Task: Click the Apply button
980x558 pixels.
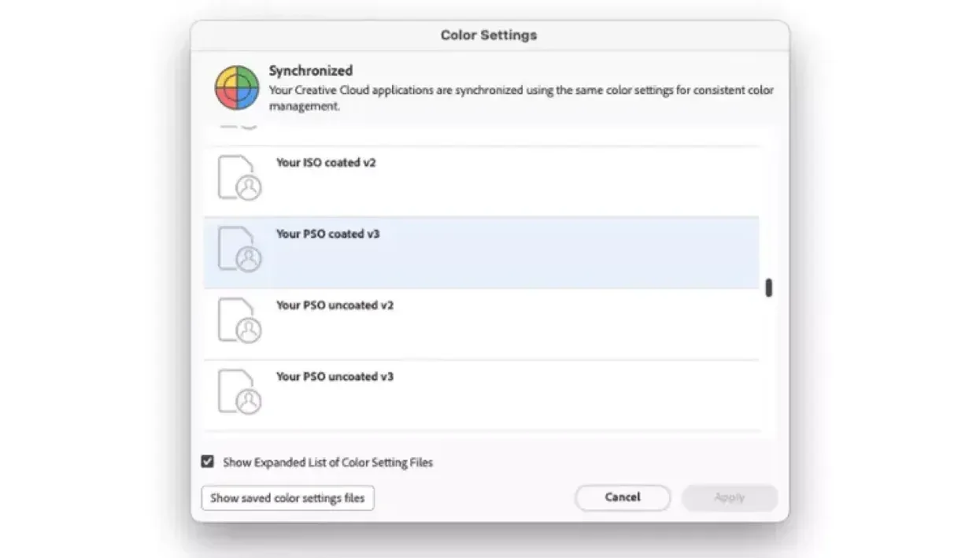Action: click(729, 497)
